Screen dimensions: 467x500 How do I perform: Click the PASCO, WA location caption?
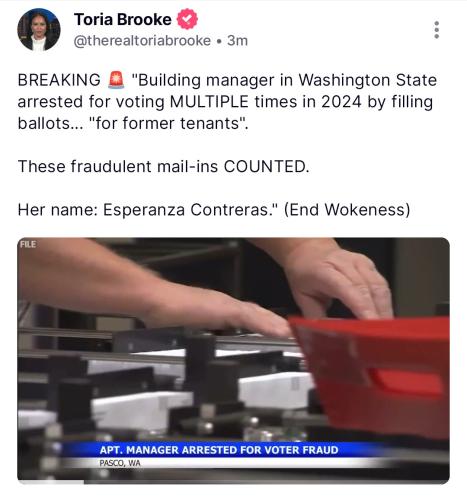[120, 463]
